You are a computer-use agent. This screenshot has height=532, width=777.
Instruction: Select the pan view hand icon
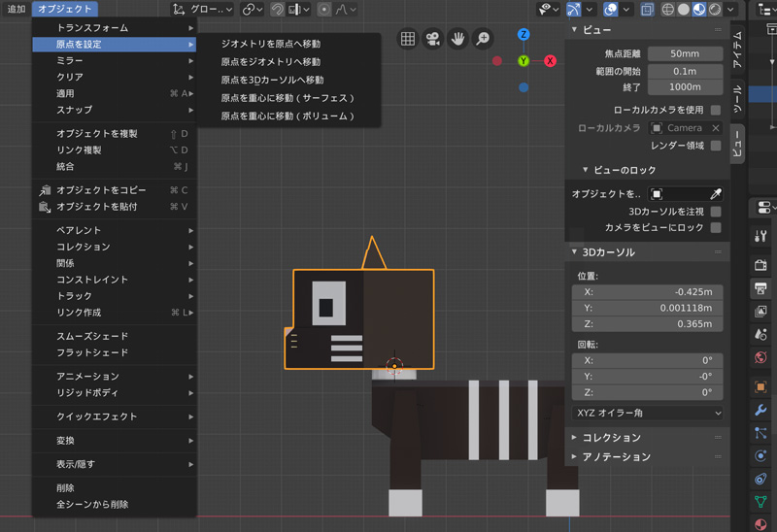click(457, 39)
